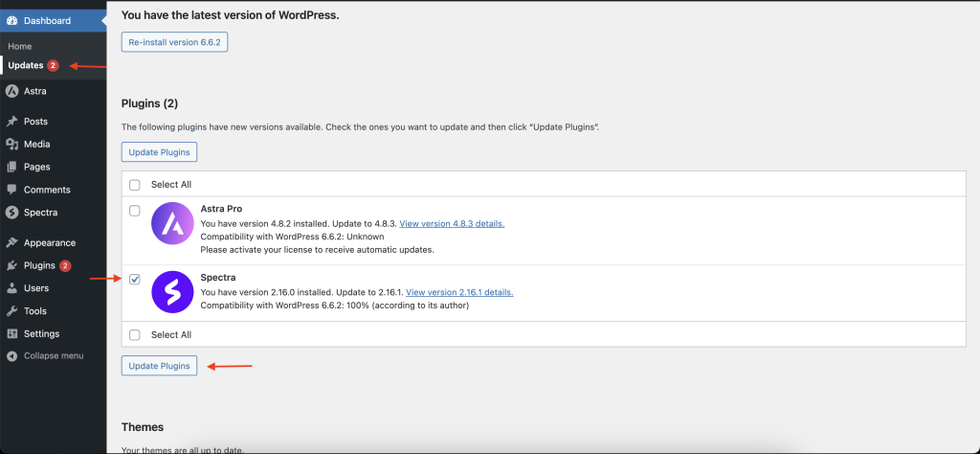Click the Appearance paintbrush icon
The height and width of the screenshot is (454, 980).
(x=11, y=243)
